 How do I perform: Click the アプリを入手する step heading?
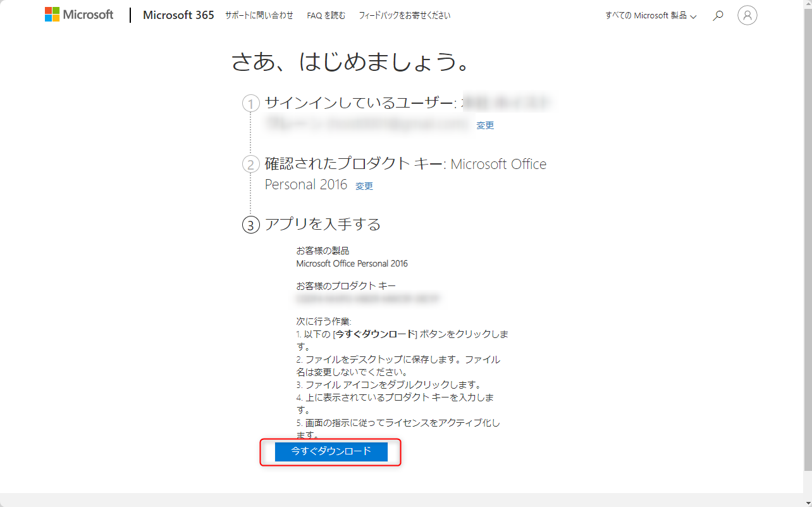click(323, 224)
